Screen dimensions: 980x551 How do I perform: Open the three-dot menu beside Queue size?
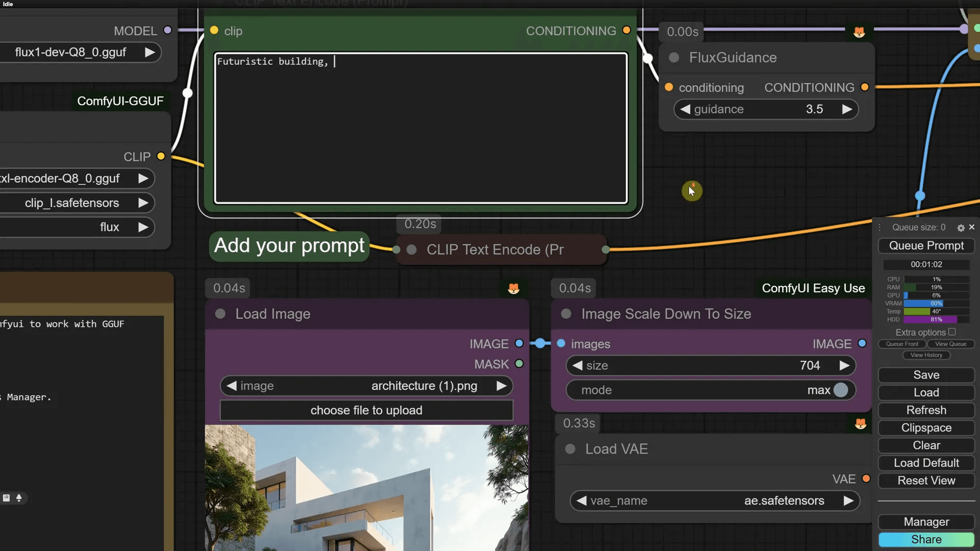[880, 228]
